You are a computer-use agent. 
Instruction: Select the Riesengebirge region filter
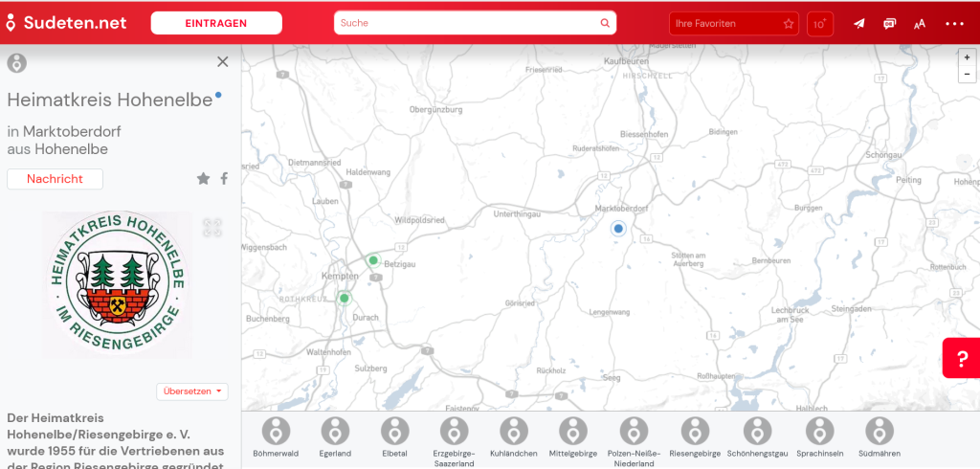[695, 437]
